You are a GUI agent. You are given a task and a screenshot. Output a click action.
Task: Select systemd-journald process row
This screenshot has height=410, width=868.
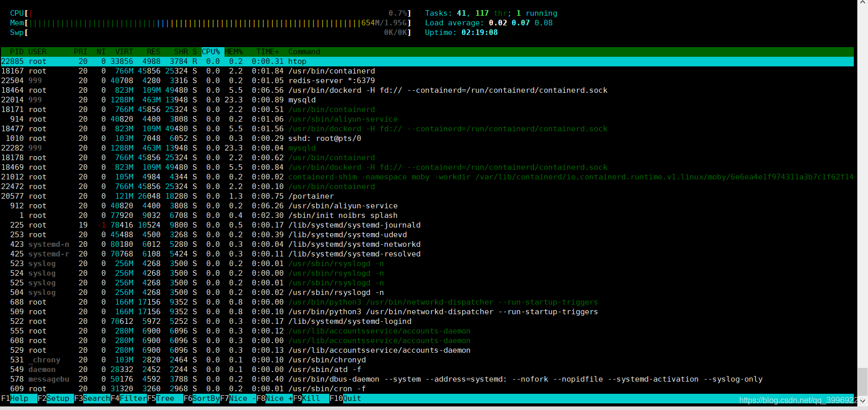[x=427, y=225]
